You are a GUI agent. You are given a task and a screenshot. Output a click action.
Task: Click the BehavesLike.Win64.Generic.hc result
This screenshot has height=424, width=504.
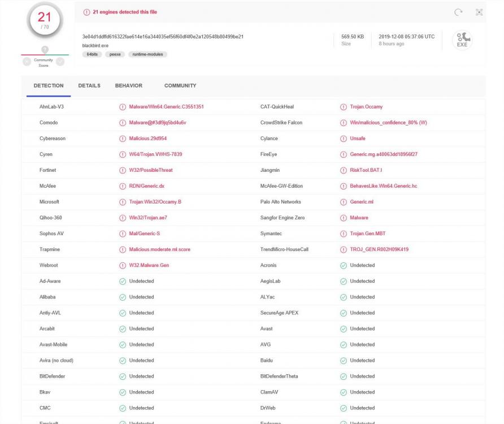point(384,186)
